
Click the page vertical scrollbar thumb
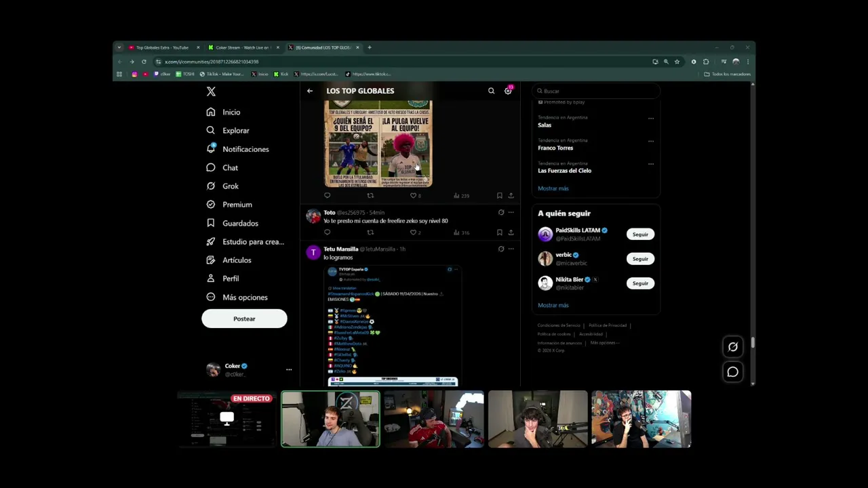pos(753,344)
